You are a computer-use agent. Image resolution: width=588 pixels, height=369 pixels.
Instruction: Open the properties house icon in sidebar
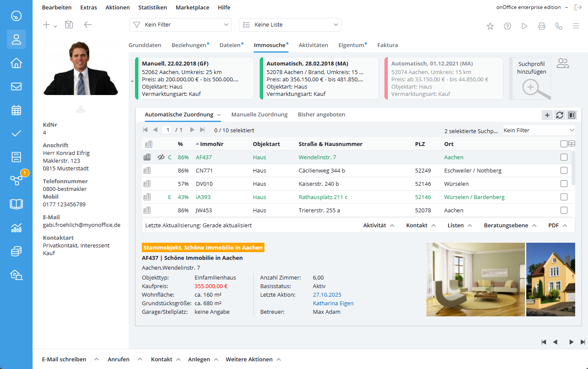coord(16,63)
